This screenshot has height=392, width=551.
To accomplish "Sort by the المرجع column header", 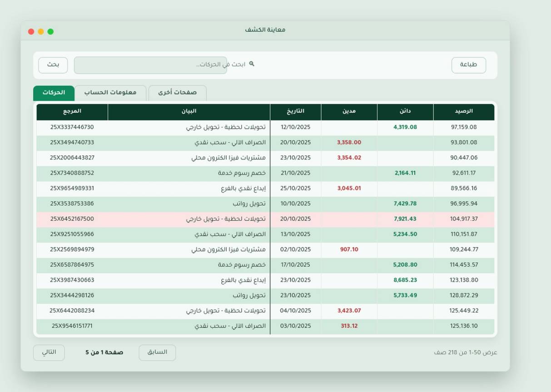I will [x=72, y=112].
